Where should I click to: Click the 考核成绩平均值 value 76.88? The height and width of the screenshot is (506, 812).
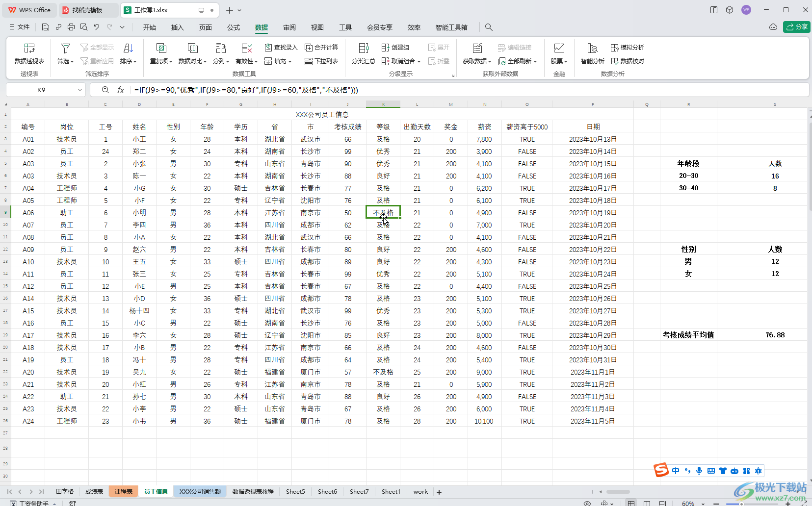pos(775,335)
